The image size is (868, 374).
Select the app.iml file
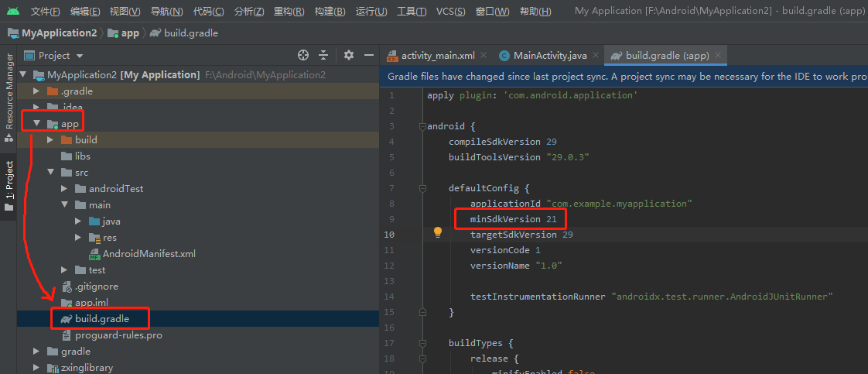pyautogui.click(x=84, y=303)
